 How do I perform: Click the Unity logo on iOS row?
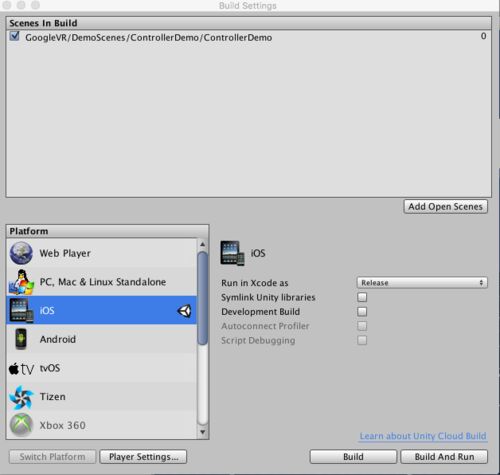pos(184,311)
